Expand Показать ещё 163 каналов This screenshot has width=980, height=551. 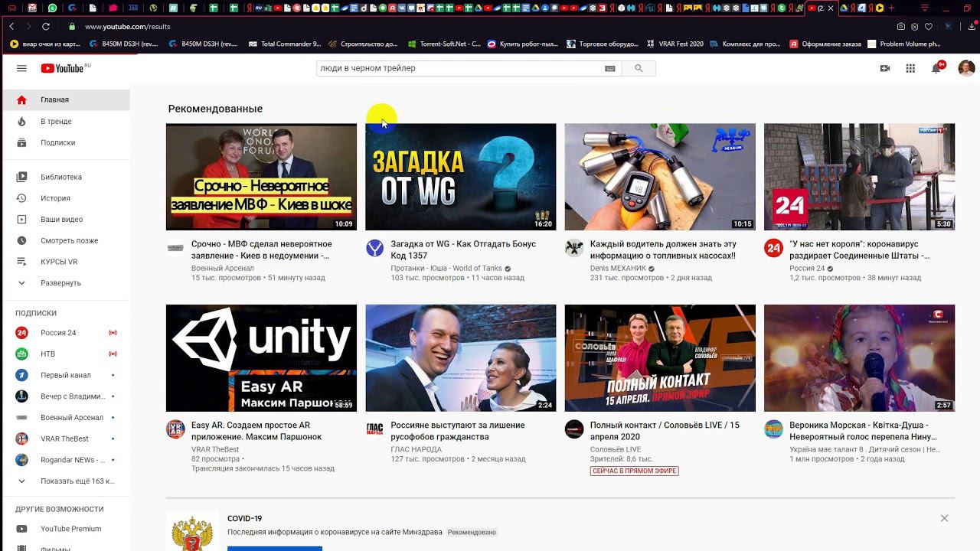(x=65, y=481)
